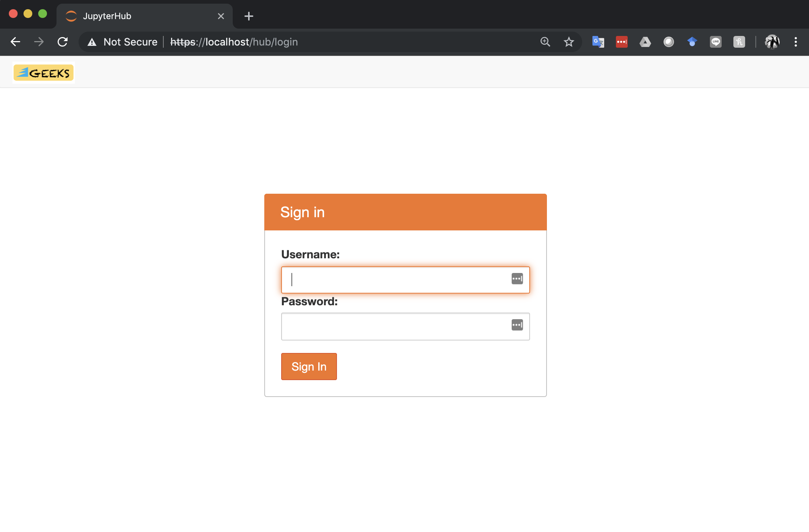Open a new tab with plus button
The image size is (809, 532).
[248, 16]
